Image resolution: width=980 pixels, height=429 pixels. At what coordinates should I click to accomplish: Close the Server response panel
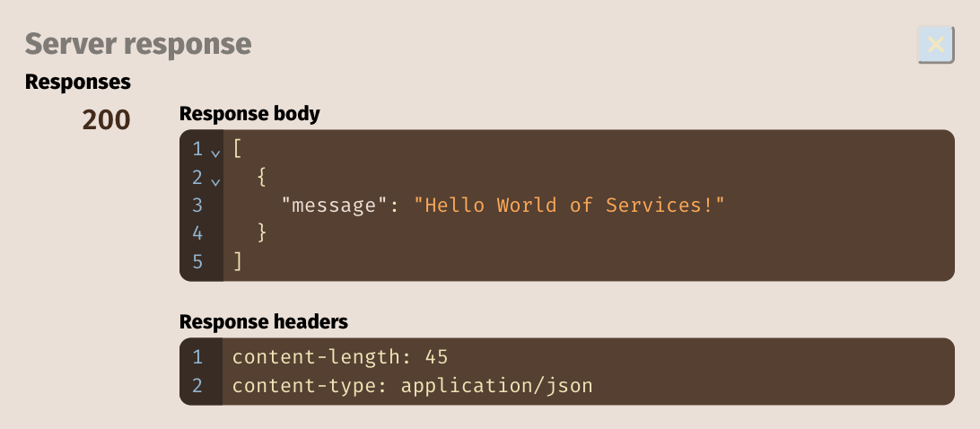(x=935, y=44)
